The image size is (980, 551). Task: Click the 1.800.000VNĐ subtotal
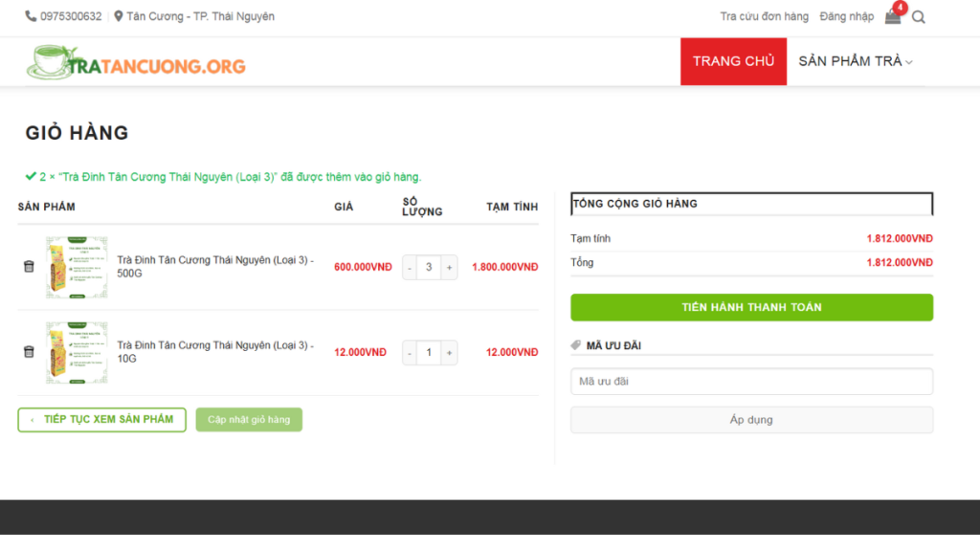click(x=505, y=267)
